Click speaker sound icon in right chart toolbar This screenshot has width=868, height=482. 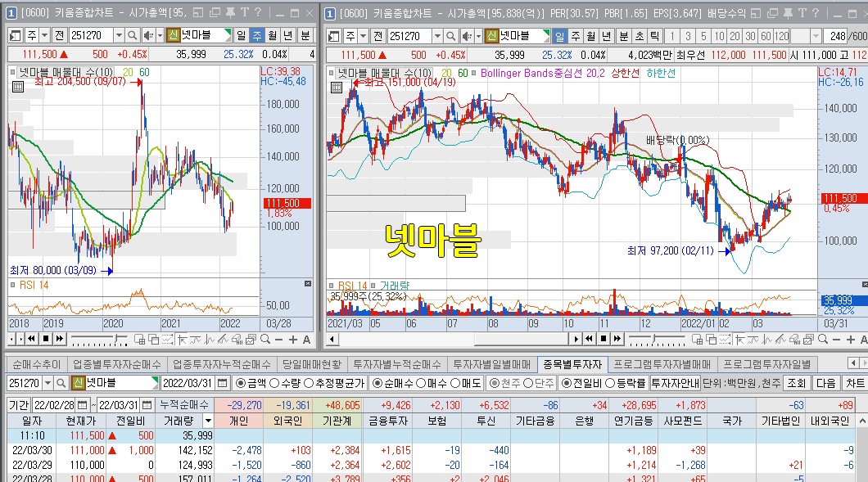tap(467, 37)
